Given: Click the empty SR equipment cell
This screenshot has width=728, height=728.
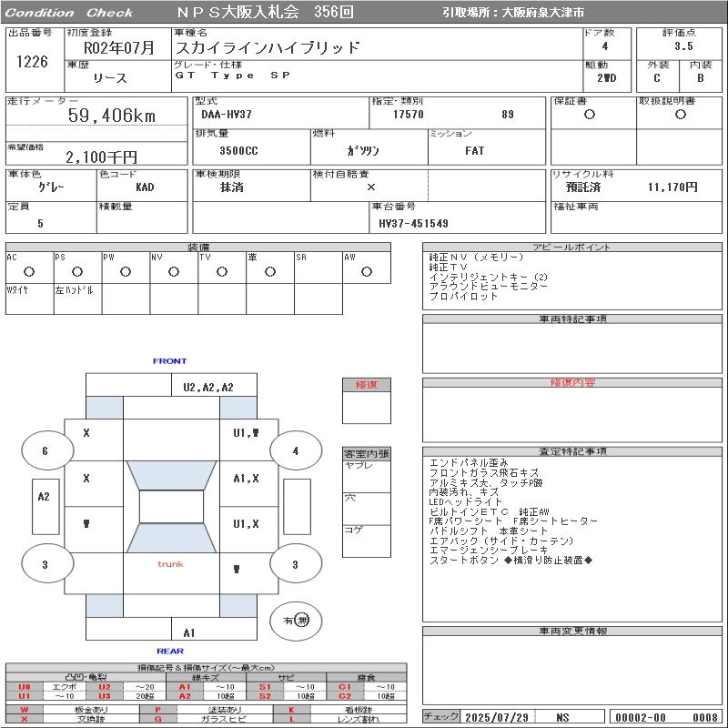Looking at the screenshot, I should click(318, 268).
